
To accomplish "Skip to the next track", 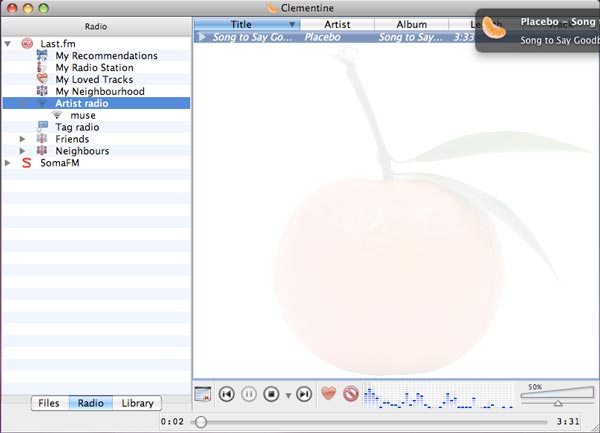I will click(x=304, y=394).
